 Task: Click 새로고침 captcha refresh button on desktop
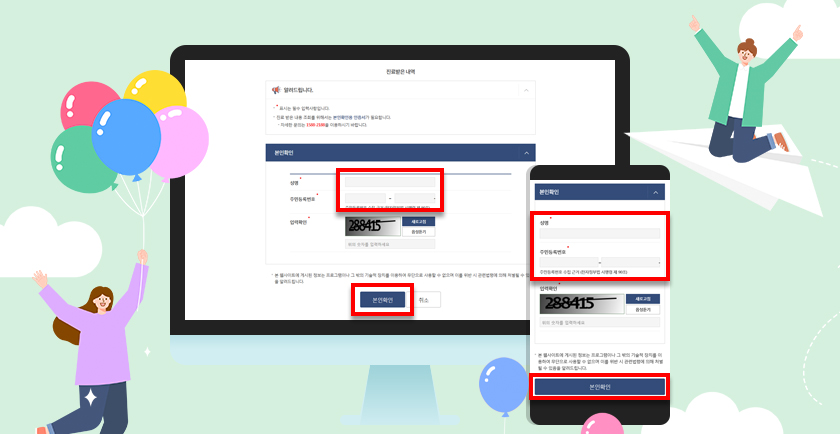(x=418, y=221)
